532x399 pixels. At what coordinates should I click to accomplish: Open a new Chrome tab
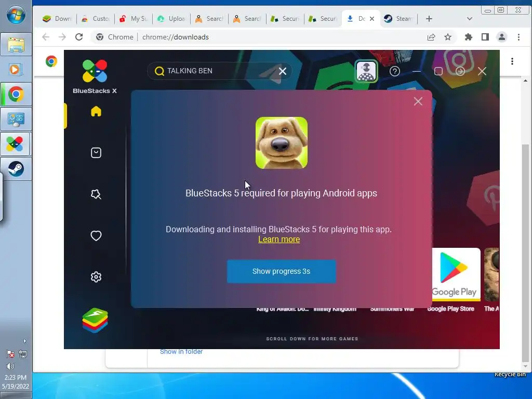[429, 19]
